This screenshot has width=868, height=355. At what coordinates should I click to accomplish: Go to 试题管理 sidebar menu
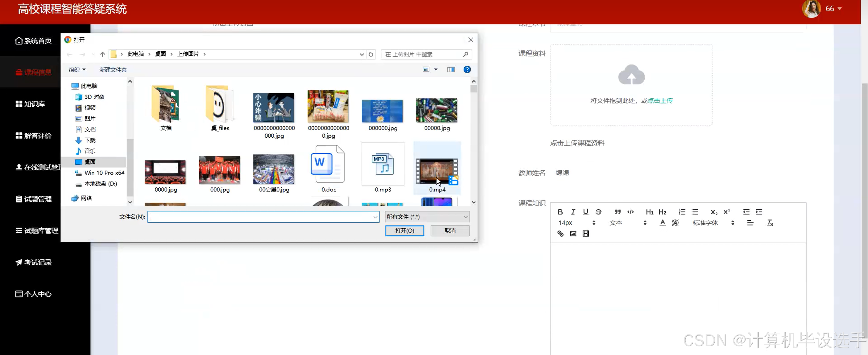pyautogui.click(x=37, y=199)
